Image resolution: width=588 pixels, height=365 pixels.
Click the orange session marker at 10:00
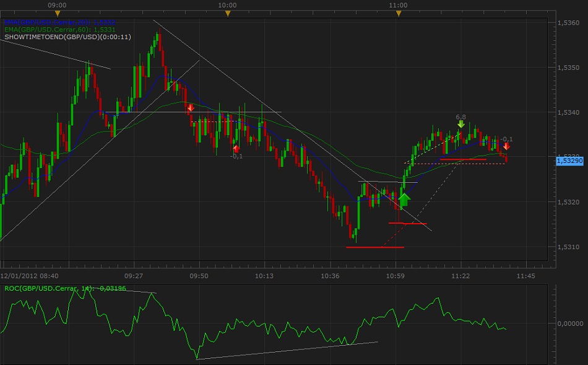point(228,13)
